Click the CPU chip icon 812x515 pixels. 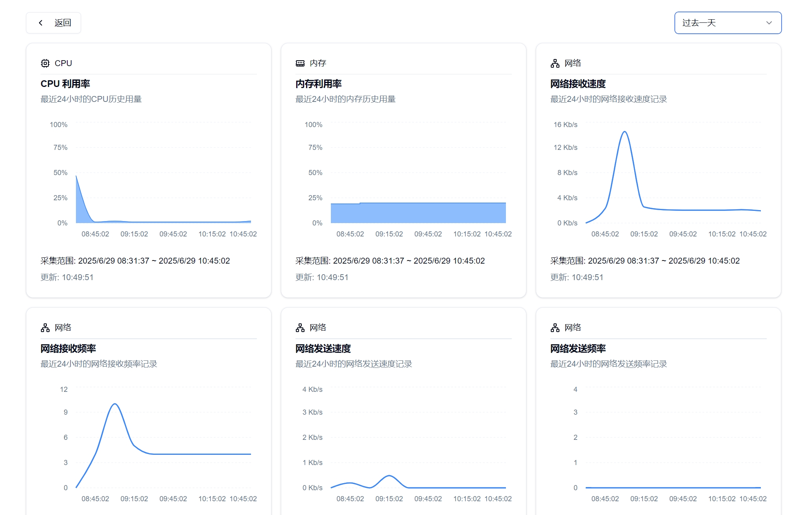click(45, 63)
